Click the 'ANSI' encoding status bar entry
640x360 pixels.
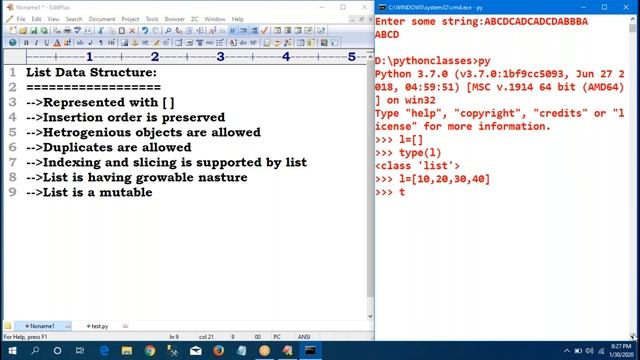(x=304, y=337)
